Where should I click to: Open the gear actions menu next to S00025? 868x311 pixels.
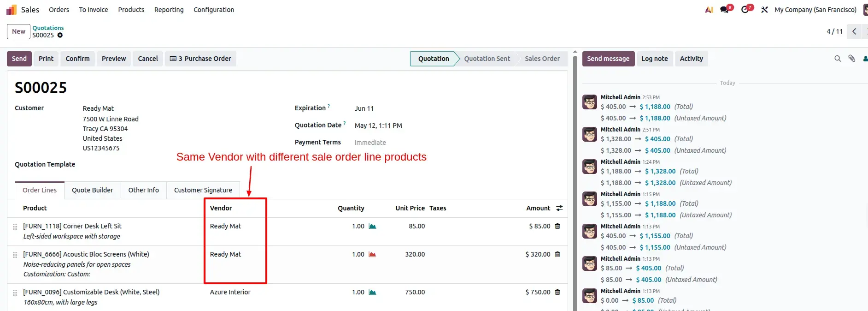click(60, 35)
